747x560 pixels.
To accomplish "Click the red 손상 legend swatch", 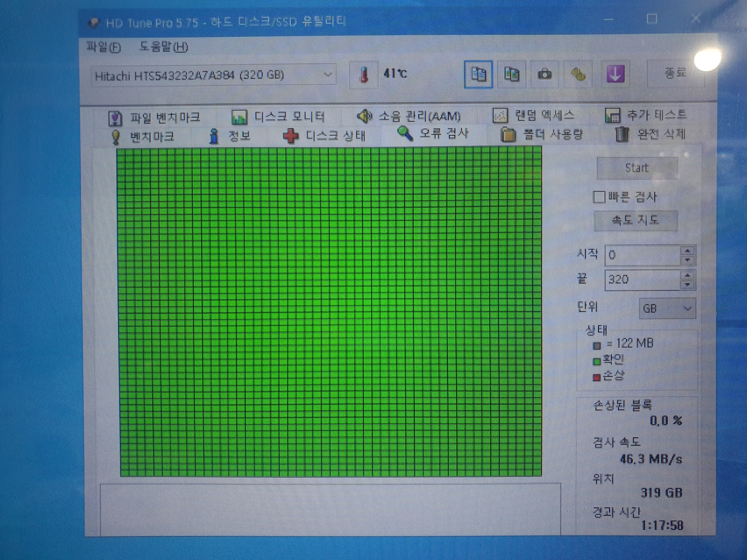I will (x=597, y=377).
